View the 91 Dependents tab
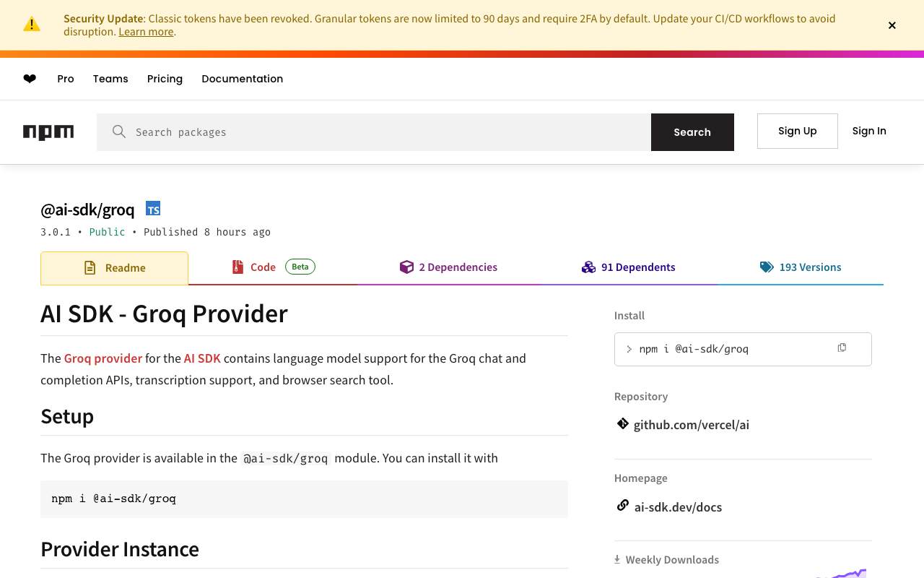924x578 pixels. [x=628, y=267]
